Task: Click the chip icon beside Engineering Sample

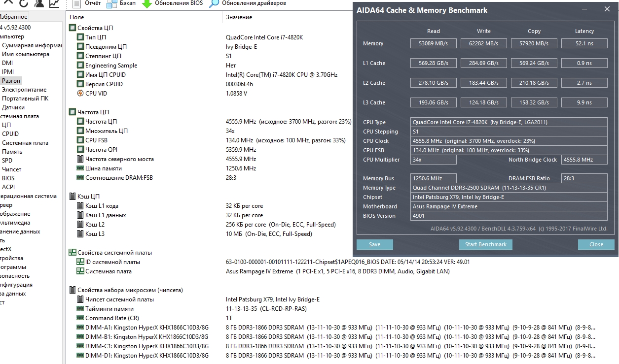Action: (x=80, y=66)
